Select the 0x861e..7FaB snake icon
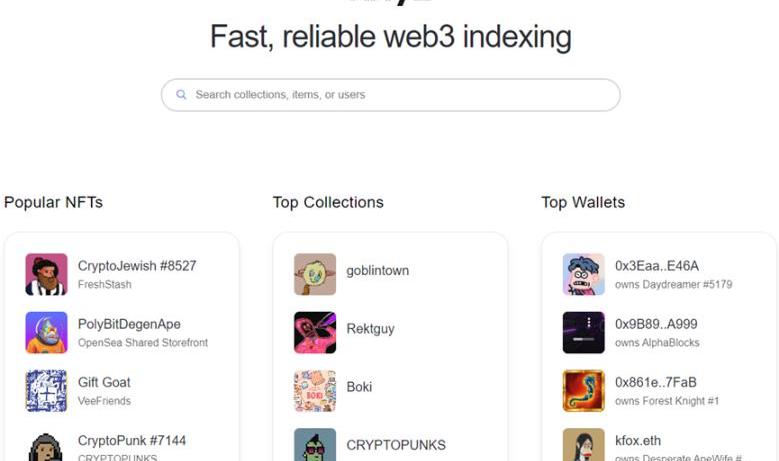This screenshot has width=779, height=461. [x=583, y=390]
